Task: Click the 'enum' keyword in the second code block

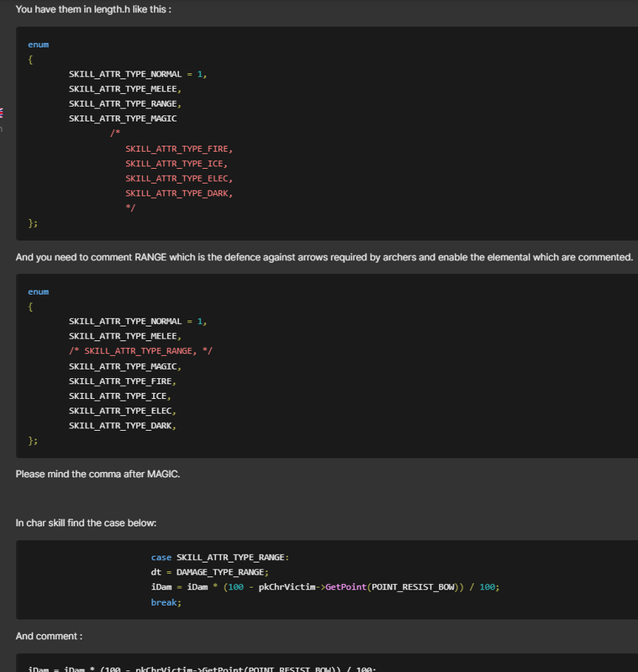Action: 38,291
